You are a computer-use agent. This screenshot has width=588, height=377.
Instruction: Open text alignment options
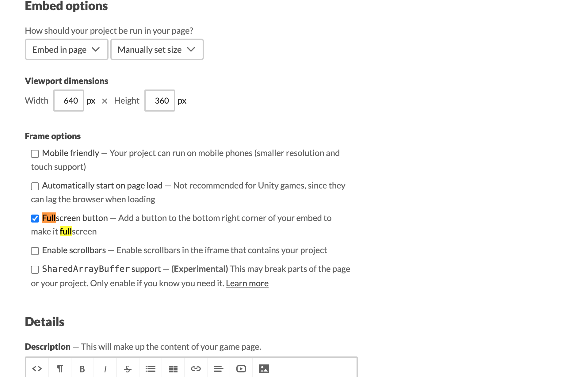coord(219,369)
